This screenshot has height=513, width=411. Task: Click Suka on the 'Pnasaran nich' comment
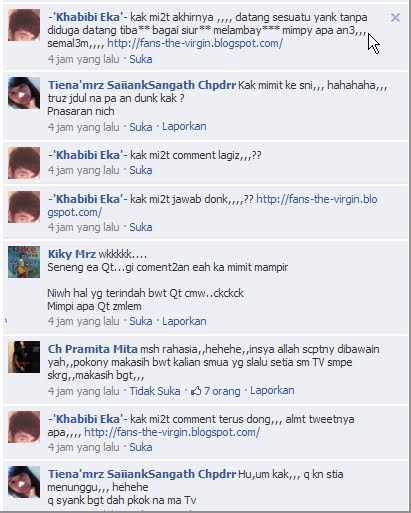click(141, 127)
